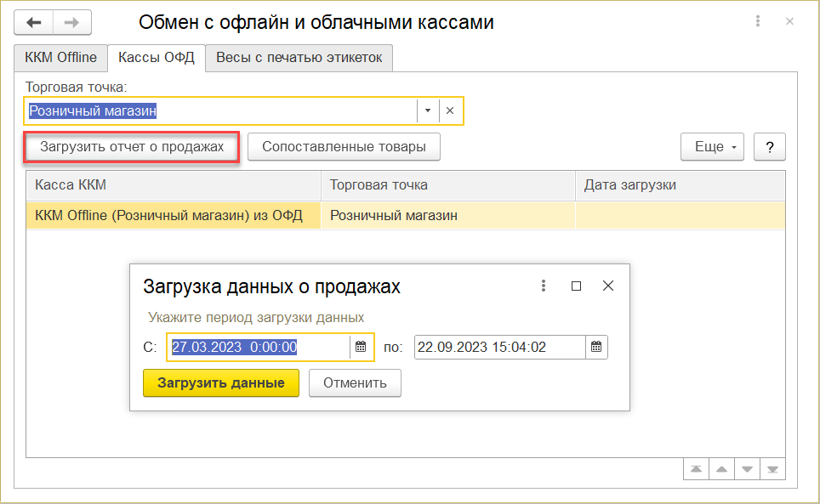This screenshot has width=820, height=504.
Task: Open calendar for start date field
Action: point(361,347)
